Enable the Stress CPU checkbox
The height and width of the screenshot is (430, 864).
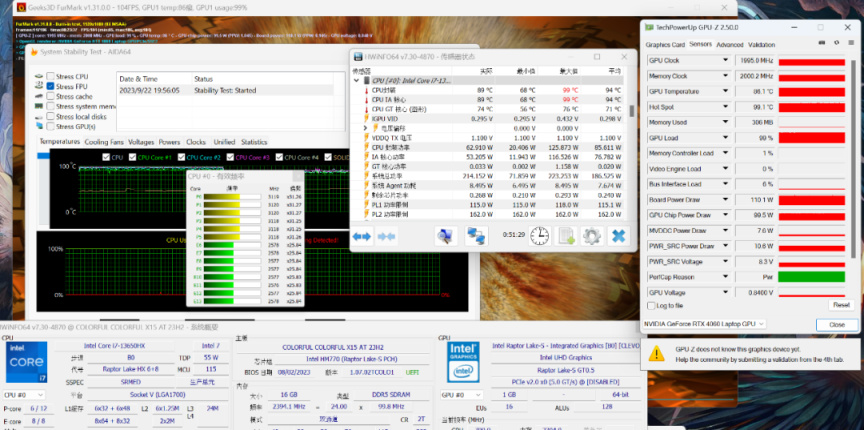click(x=50, y=76)
